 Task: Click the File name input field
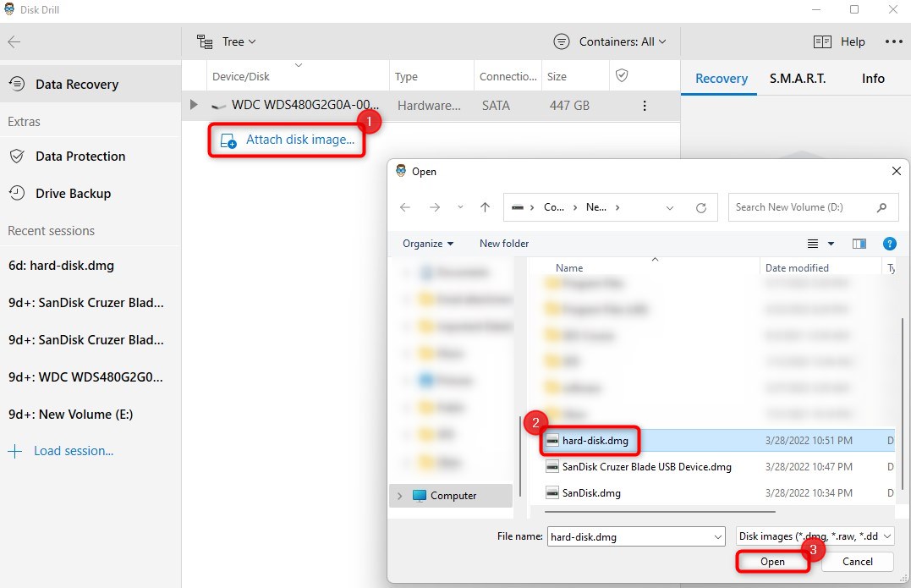(629, 536)
